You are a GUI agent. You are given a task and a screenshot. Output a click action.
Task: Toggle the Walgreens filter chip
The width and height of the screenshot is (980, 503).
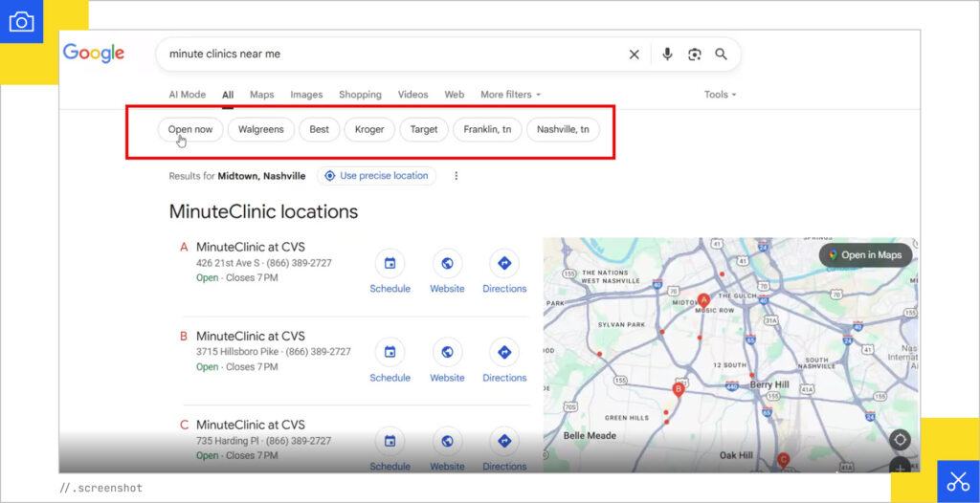coord(260,129)
